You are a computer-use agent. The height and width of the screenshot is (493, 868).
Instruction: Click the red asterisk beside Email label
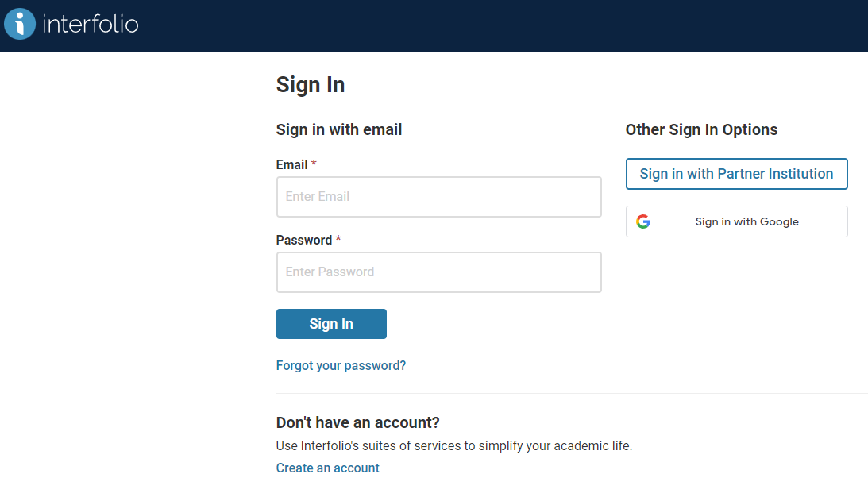(314, 164)
